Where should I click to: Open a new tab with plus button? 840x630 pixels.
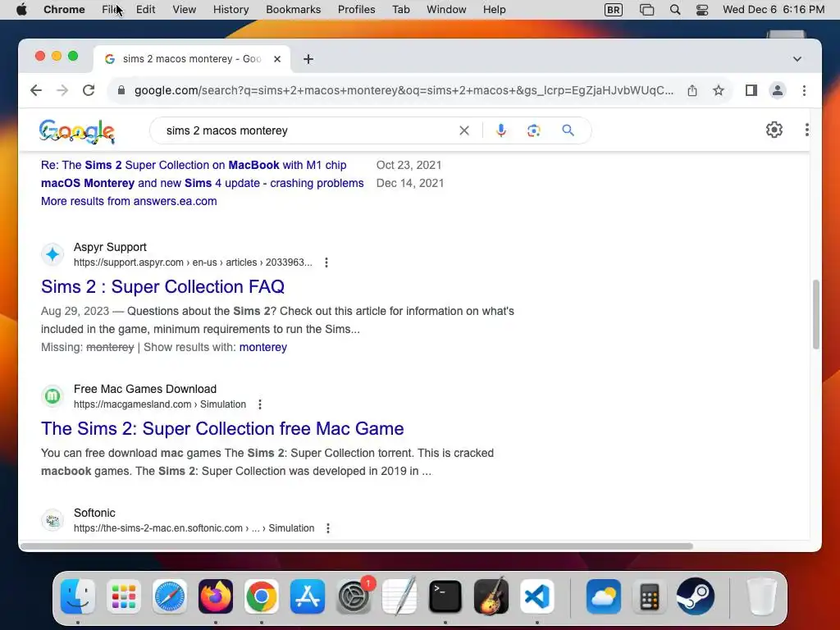coord(308,59)
